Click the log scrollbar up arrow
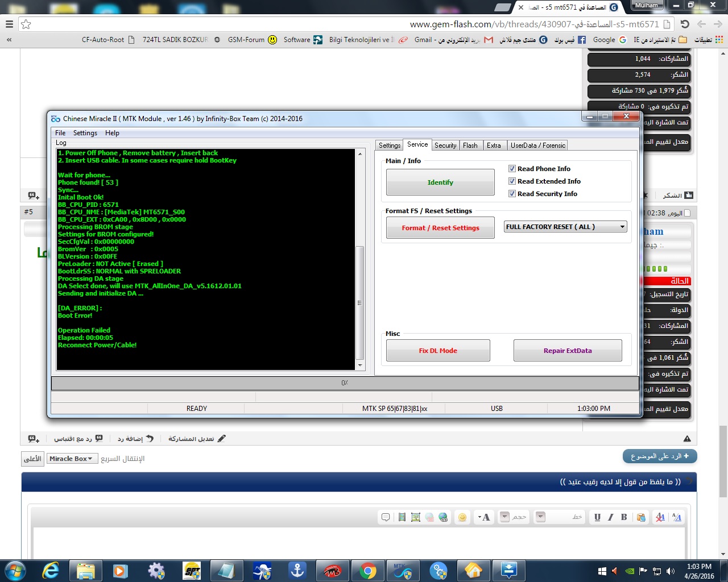Image resolution: width=728 pixels, height=582 pixels. 359,154
